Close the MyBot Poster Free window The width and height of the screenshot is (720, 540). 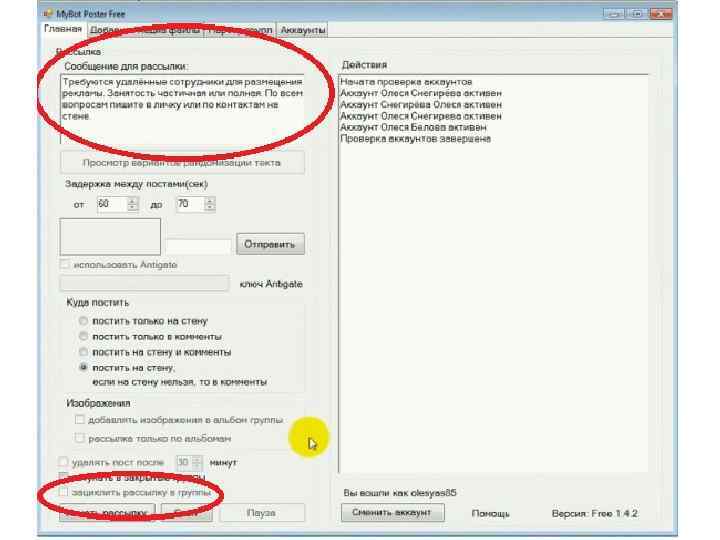pos(661,14)
